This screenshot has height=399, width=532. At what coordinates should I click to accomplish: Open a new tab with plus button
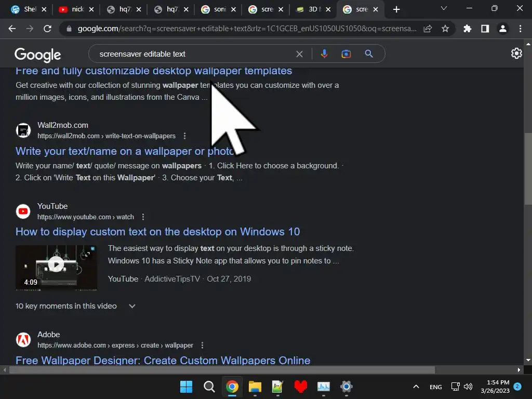tap(396, 9)
